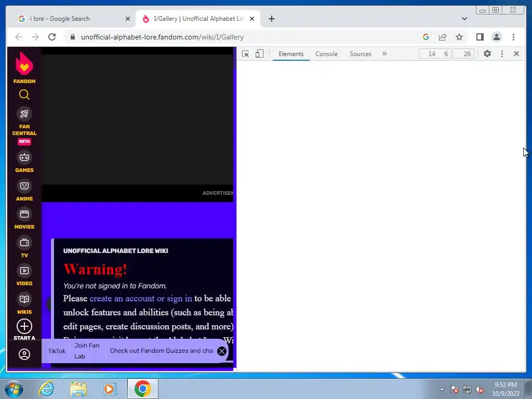Switch to the Elements tab
Screen dimensions: 532x399
291,54
